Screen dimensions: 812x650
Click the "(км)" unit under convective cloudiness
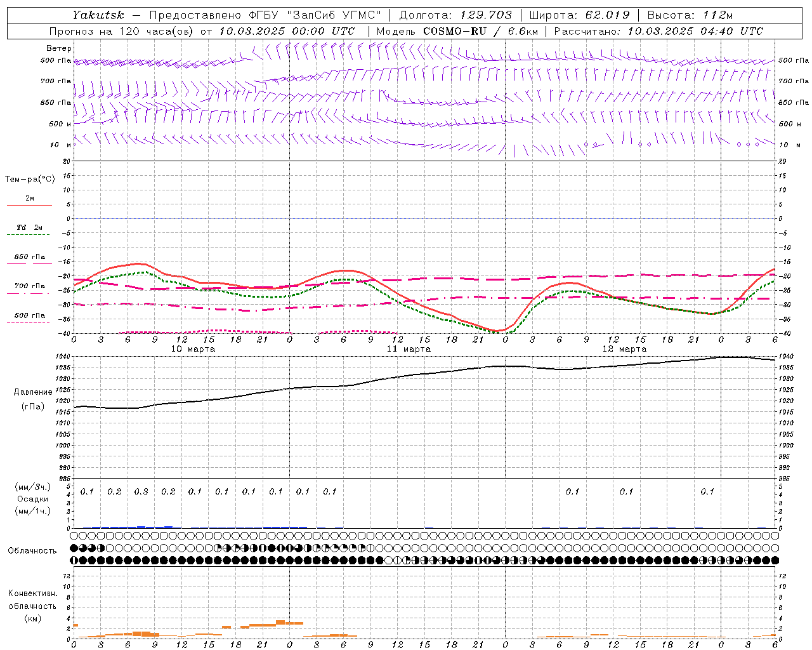(x=32, y=618)
